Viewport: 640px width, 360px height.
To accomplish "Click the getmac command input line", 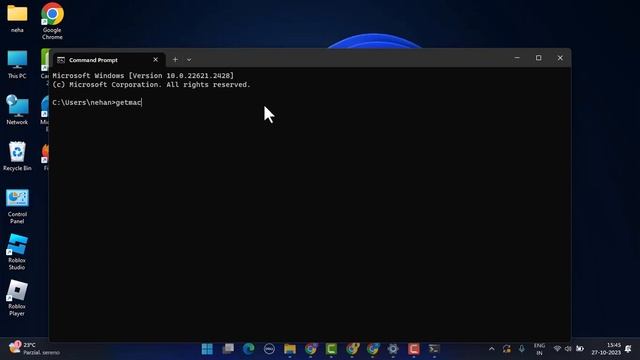I will [x=97, y=102].
